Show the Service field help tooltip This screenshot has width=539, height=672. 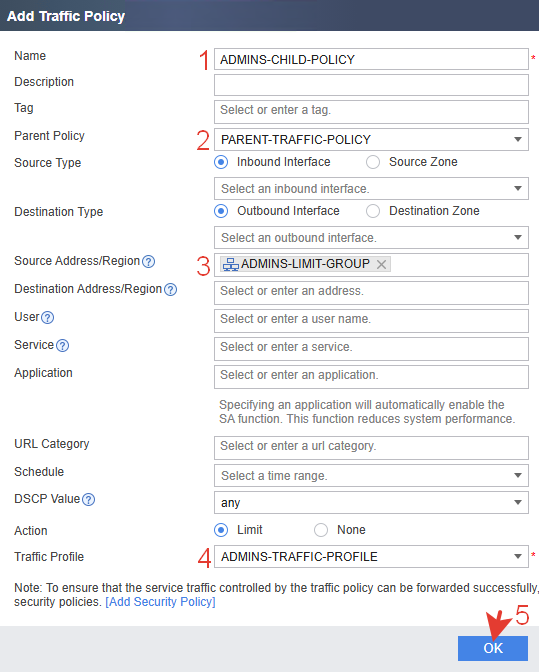63,345
